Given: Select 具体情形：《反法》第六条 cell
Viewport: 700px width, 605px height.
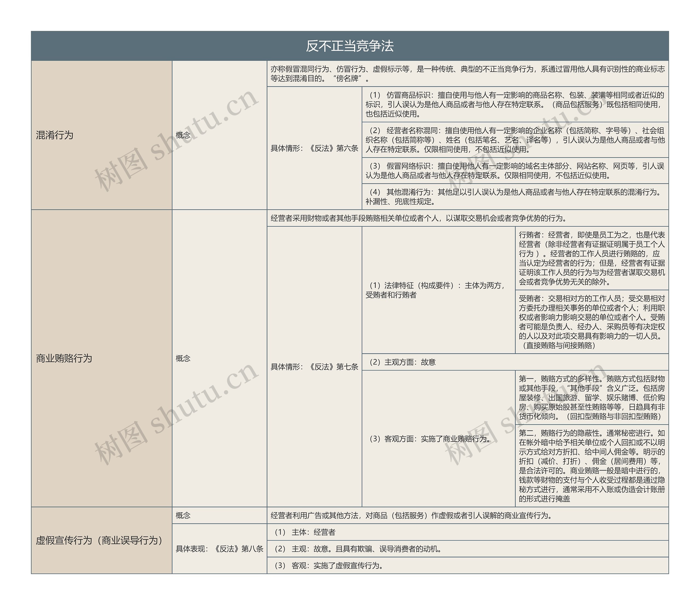Looking at the screenshot, I should tap(314, 148).
